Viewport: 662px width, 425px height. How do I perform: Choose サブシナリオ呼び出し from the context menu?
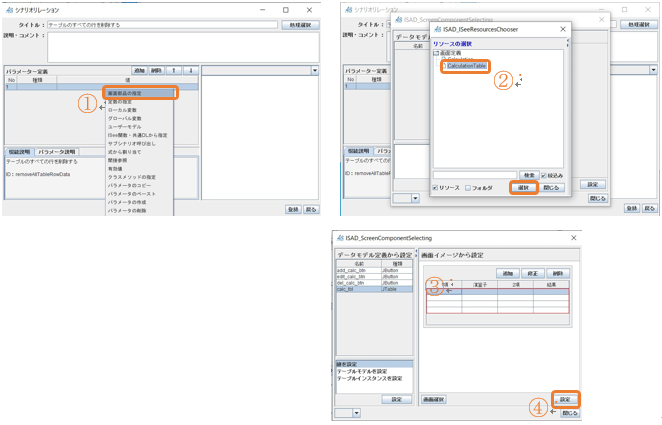click(139, 143)
